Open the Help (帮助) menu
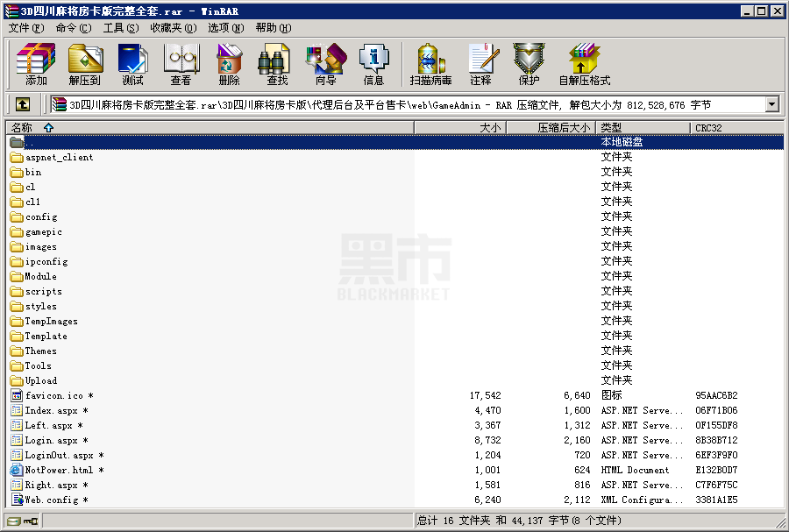Viewport: 789px width, 532px height. pyautogui.click(x=274, y=28)
